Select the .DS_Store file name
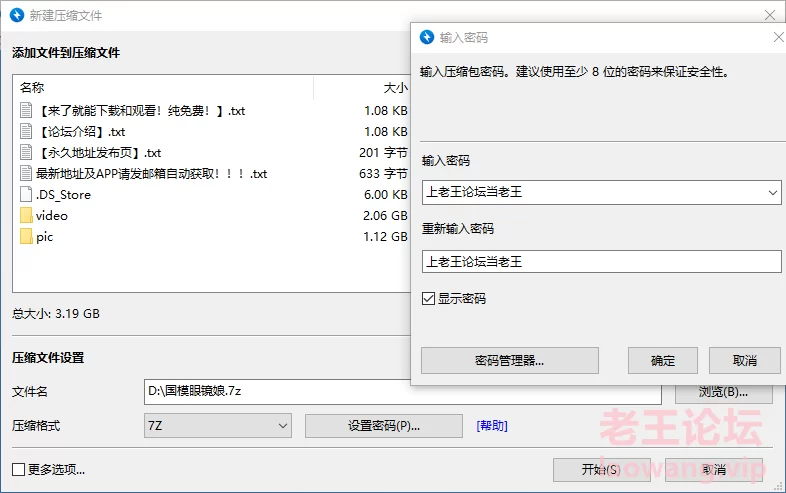 pos(63,195)
